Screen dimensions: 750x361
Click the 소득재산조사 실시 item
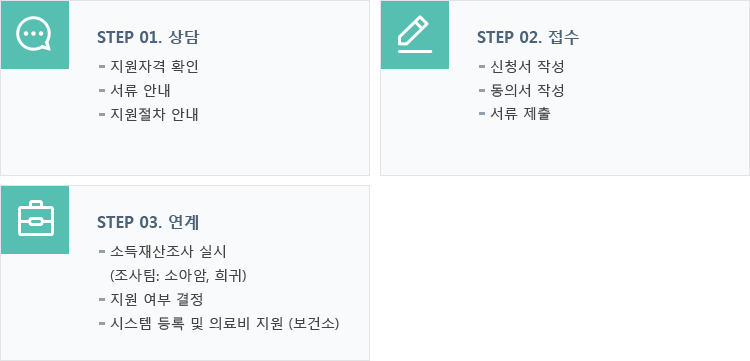coord(168,252)
